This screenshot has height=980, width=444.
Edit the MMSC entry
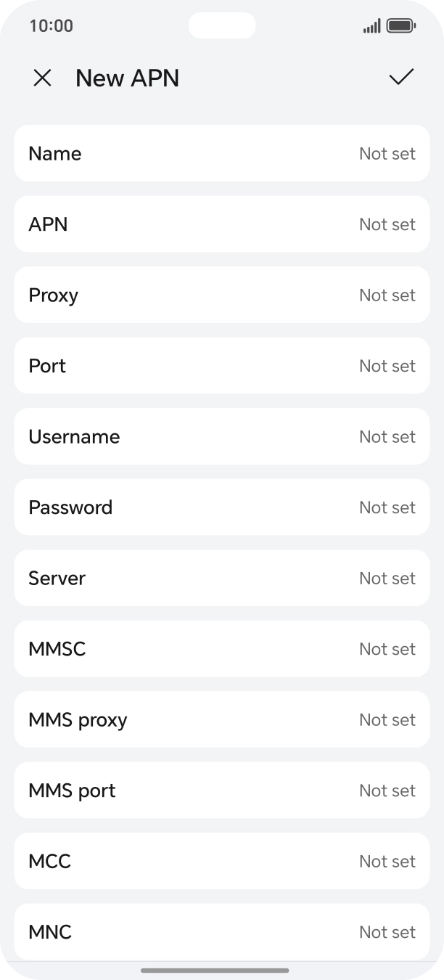[x=222, y=649]
